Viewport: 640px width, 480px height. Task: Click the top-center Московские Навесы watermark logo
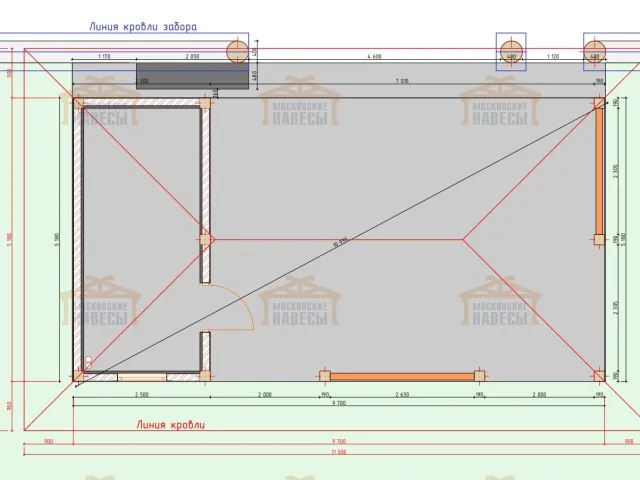[301, 105]
